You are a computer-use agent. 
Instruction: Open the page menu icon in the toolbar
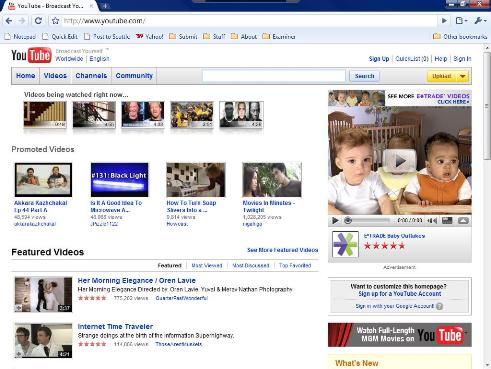click(461, 21)
